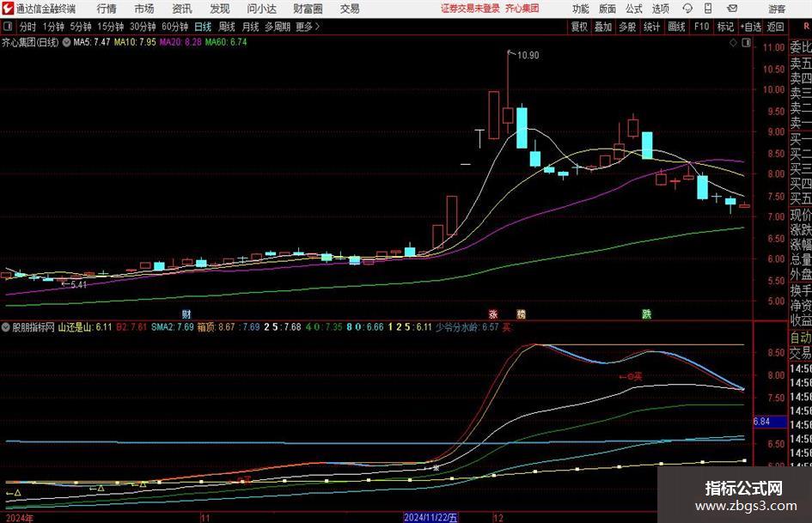Click the 游客 guest account label

pyautogui.click(x=777, y=9)
